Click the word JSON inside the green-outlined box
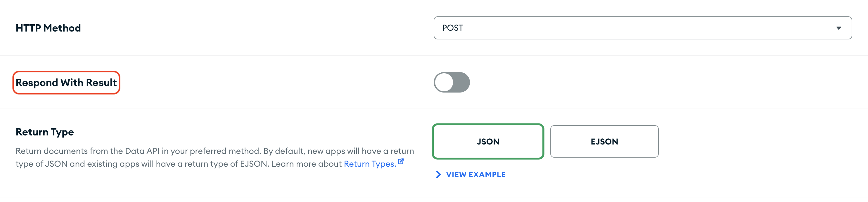The width and height of the screenshot is (868, 202). click(487, 142)
